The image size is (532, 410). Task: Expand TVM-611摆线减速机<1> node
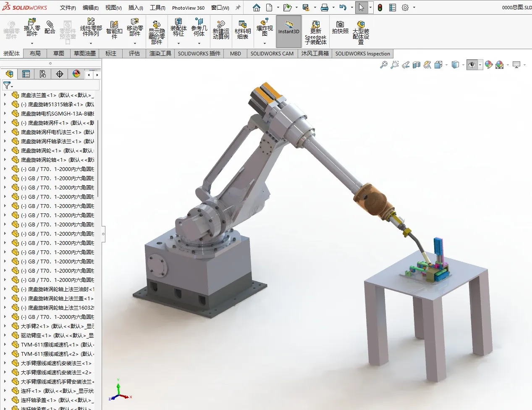coord(5,344)
